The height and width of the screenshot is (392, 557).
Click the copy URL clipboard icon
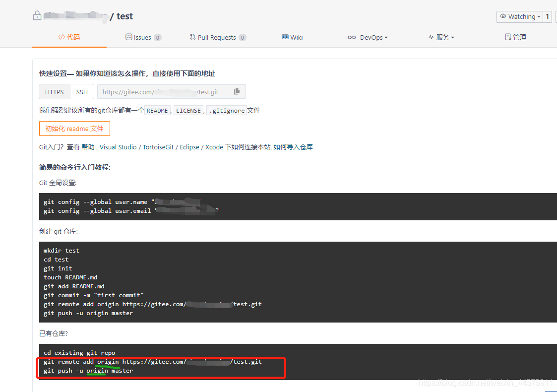point(237,92)
